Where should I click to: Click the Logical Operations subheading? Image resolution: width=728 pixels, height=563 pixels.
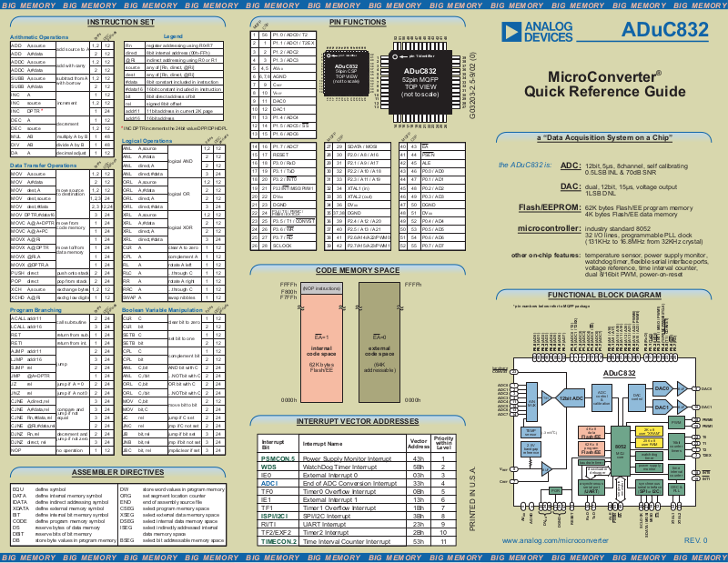pyautogui.click(x=147, y=141)
